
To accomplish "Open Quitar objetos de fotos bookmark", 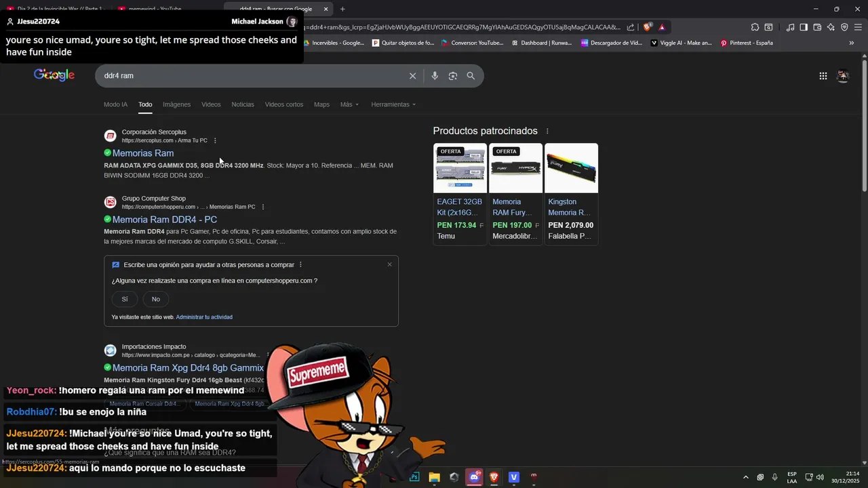I will pos(403,43).
